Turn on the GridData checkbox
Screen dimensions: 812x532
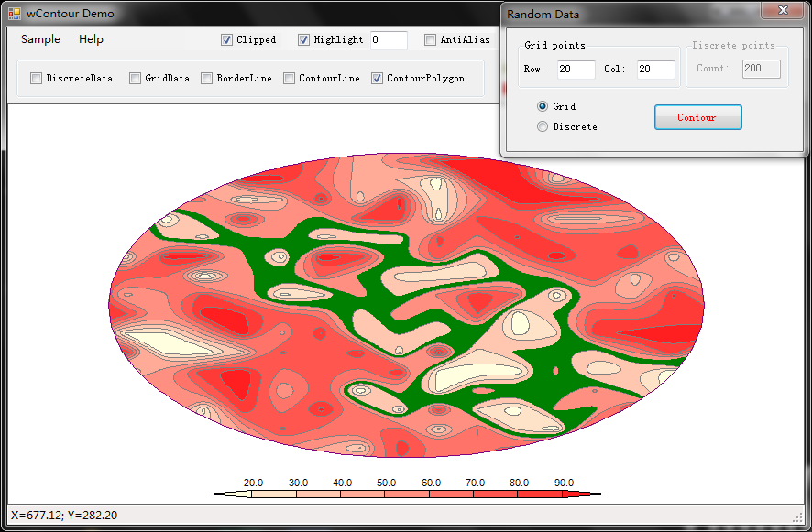click(135, 79)
